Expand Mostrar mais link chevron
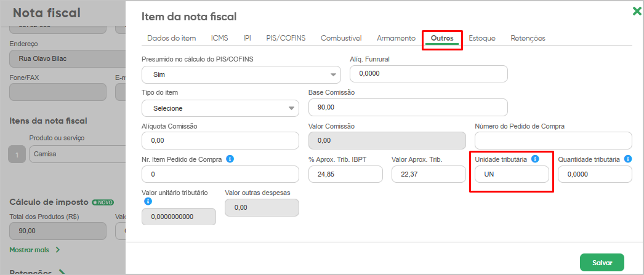Screen dimensions: 644x275 pos(57,250)
